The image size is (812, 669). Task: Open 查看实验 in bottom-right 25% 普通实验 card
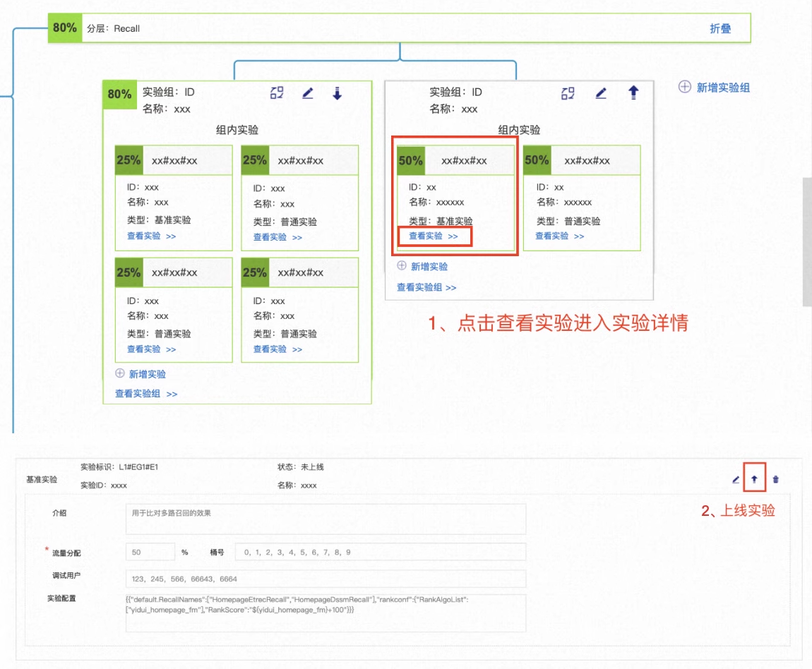pos(277,349)
